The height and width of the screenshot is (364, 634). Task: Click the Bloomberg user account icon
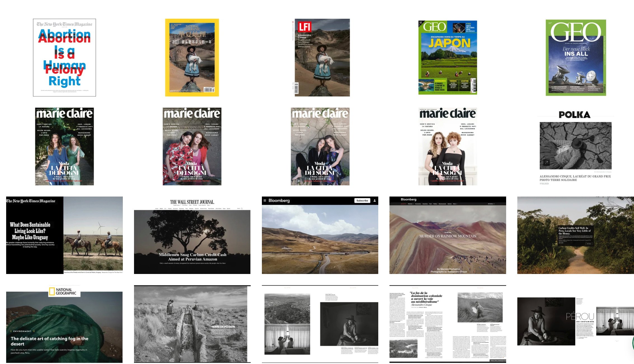pyautogui.click(x=374, y=200)
